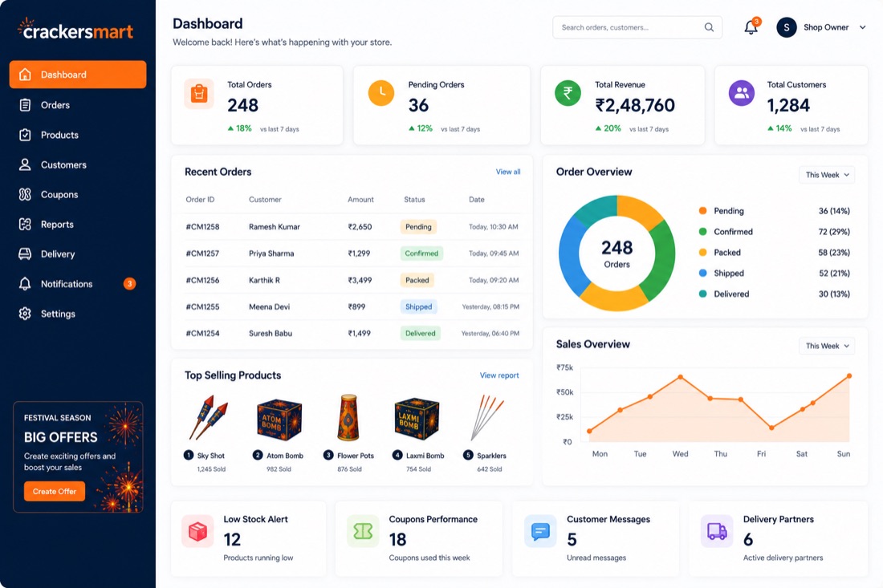The image size is (883, 588).
Task: Click the green Confirmed legend dot
Action: pos(703,231)
